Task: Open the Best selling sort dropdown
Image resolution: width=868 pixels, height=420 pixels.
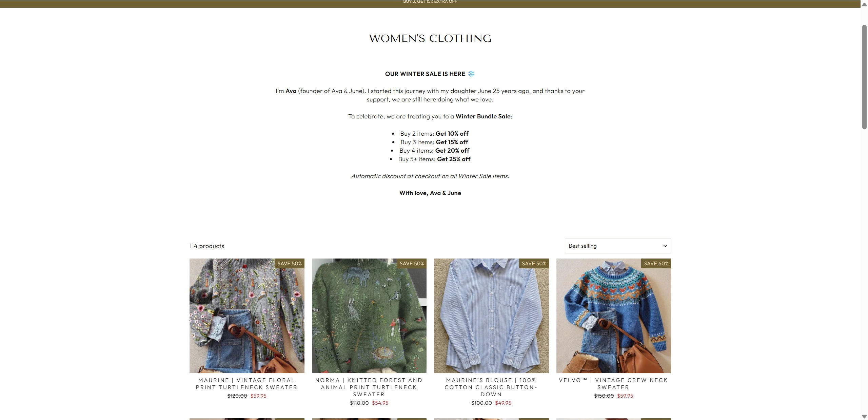Action: (x=617, y=246)
